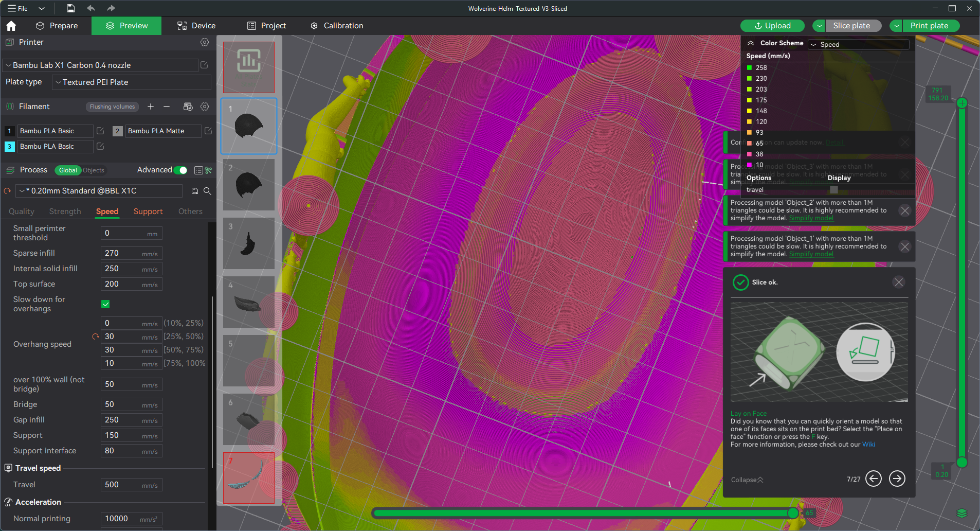Close the Object_1 triangle warning
The width and height of the screenshot is (980, 531).
coord(905,246)
